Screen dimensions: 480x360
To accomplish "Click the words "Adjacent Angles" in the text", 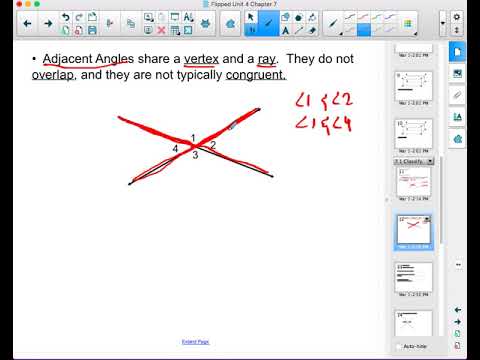I will pos(88,59).
